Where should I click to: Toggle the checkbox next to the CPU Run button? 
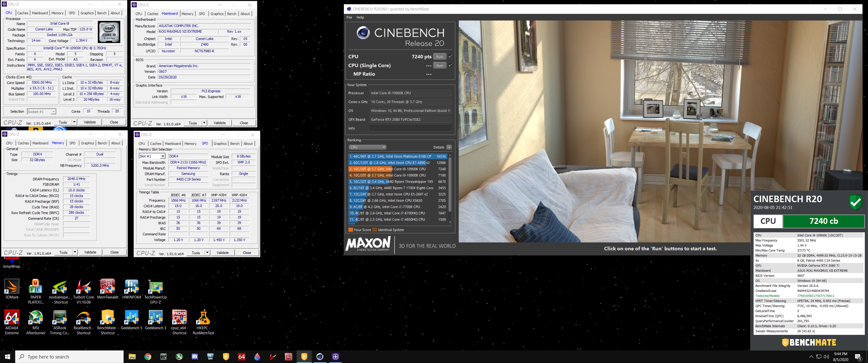[x=450, y=56]
